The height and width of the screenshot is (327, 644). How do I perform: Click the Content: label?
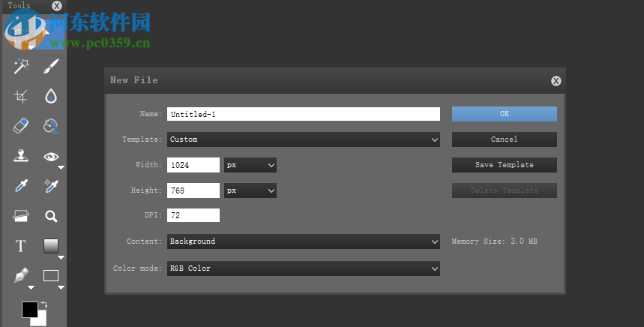144,241
